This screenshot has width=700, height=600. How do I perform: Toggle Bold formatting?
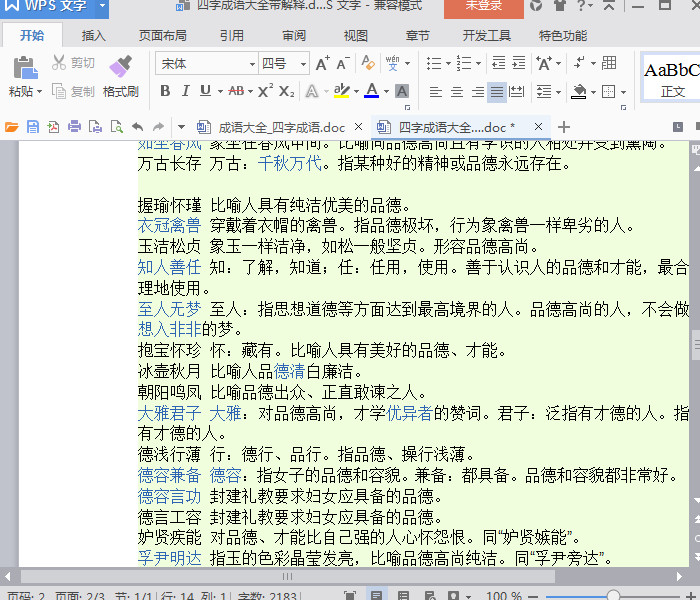[x=165, y=91]
